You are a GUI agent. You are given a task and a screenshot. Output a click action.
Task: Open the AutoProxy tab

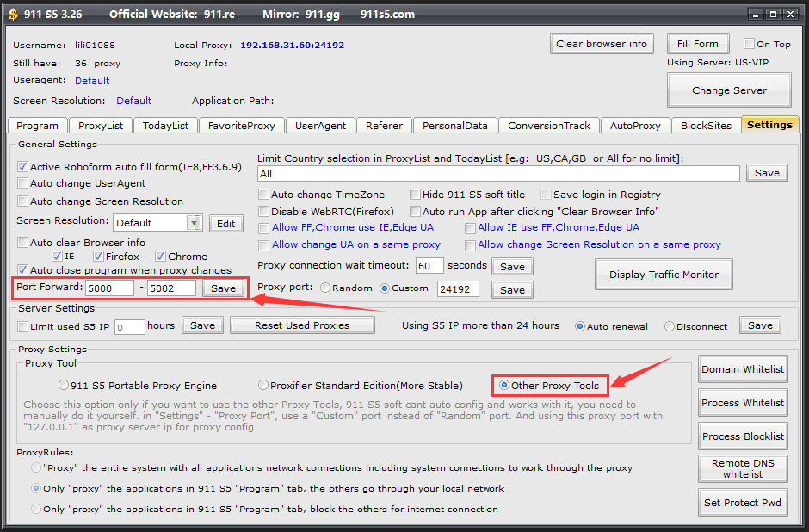coord(634,126)
